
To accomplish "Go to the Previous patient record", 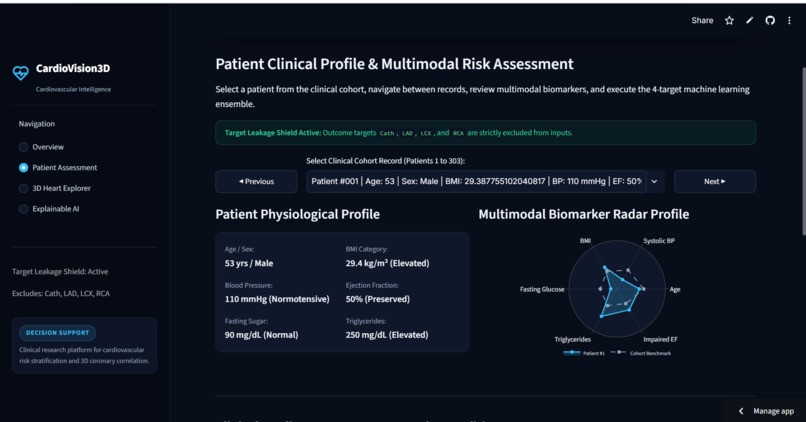I will [x=256, y=181].
